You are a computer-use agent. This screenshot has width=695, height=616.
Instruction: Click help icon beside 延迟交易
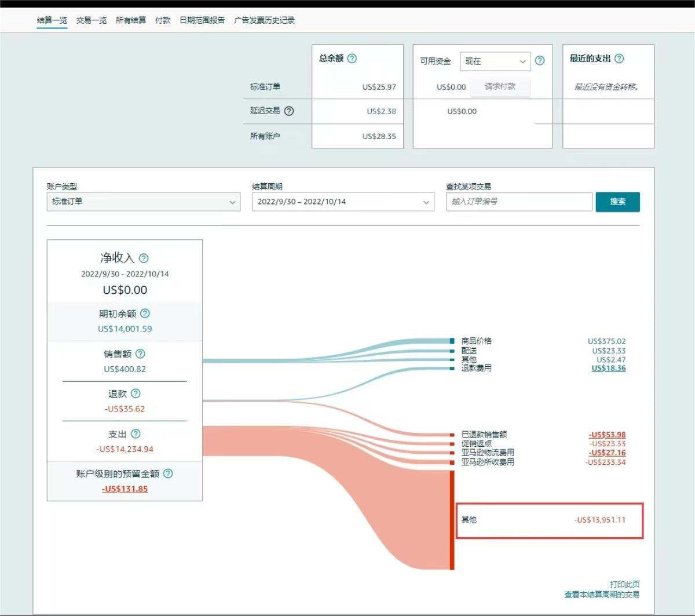tap(289, 111)
